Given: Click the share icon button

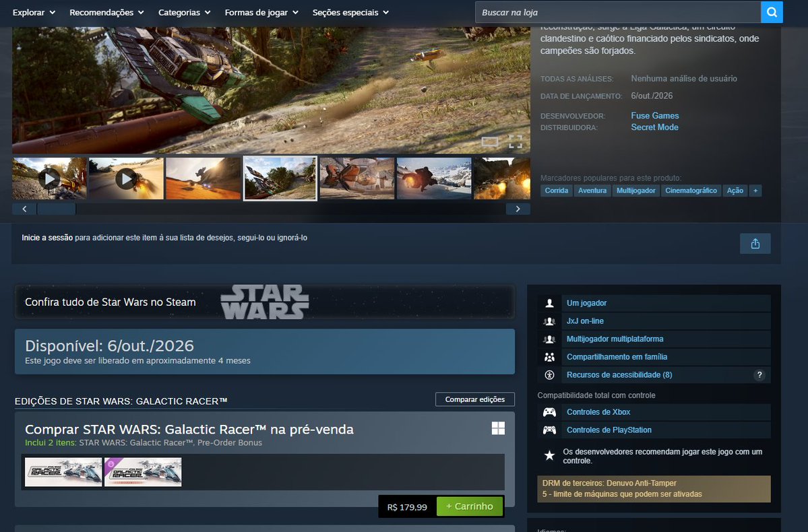Looking at the screenshot, I should click(x=755, y=244).
